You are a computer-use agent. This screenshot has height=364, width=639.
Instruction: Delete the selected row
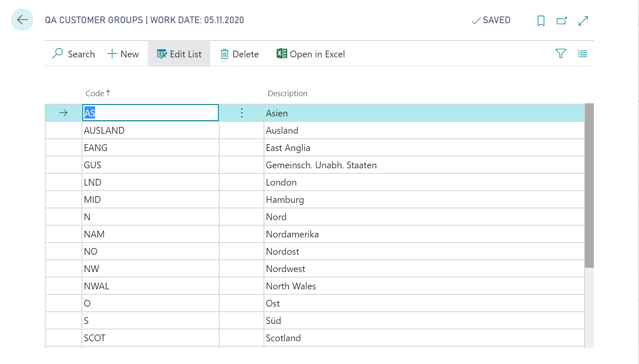239,54
